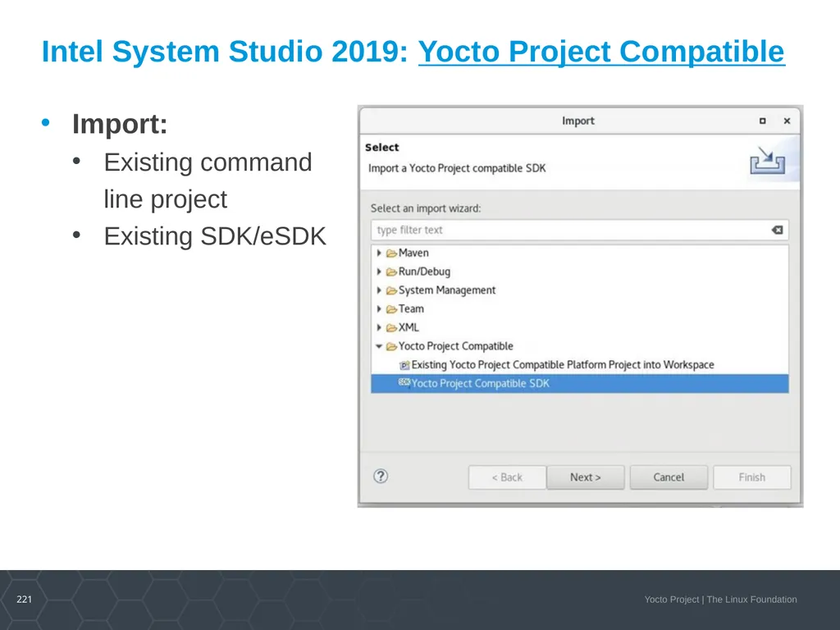Select the Run/Debug label in wizard list

[x=424, y=272]
